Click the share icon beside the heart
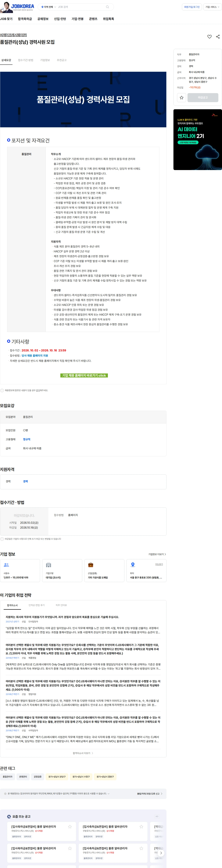The width and height of the screenshot is (222, 868). point(218,37)
